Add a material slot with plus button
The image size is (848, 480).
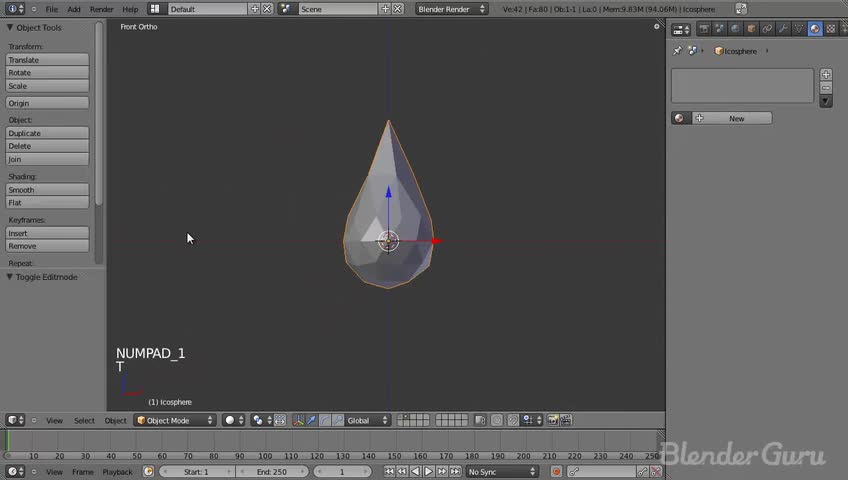tap(826, 75)
